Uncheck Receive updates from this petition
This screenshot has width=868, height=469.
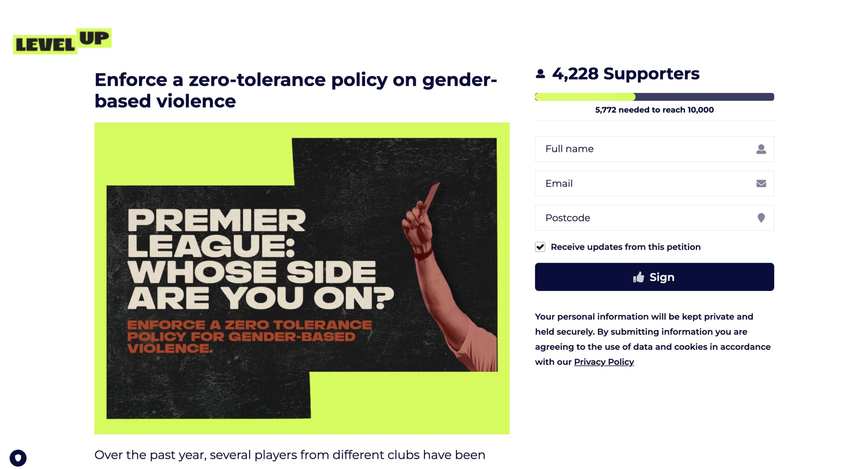click(540, 247)
